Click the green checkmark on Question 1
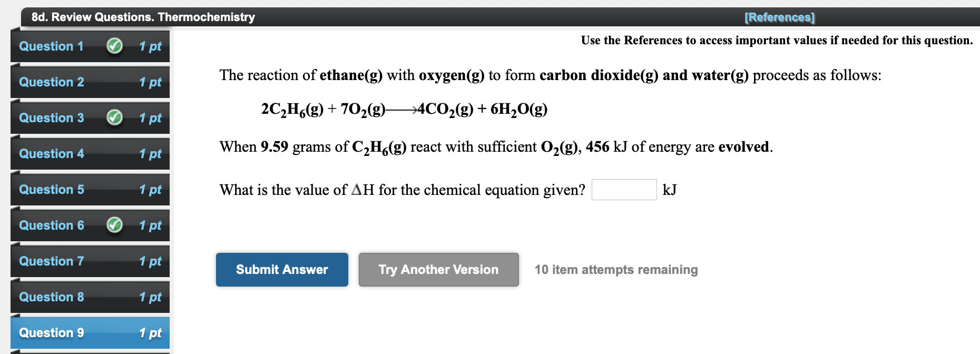The image size is (980, 354). click(113, 46)
